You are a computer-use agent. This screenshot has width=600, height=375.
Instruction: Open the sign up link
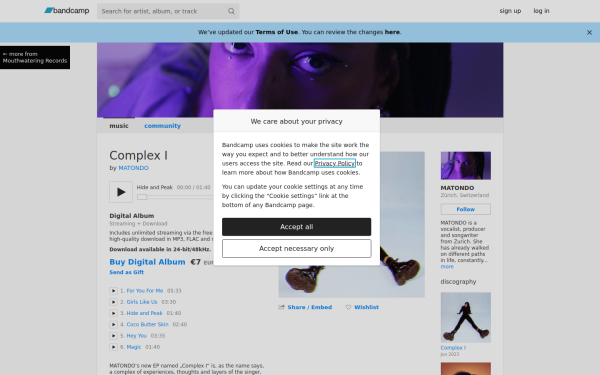[510, 11]
